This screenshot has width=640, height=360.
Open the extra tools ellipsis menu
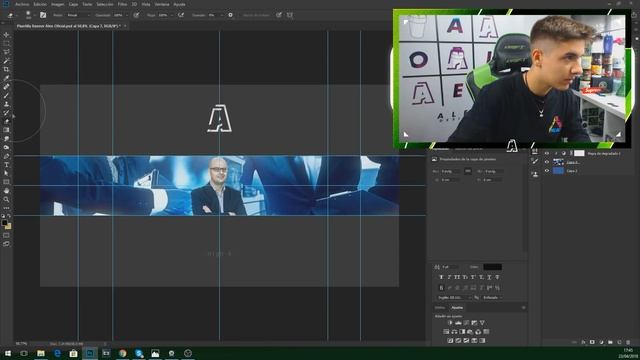pyautogui.click(x=6, y=208)
